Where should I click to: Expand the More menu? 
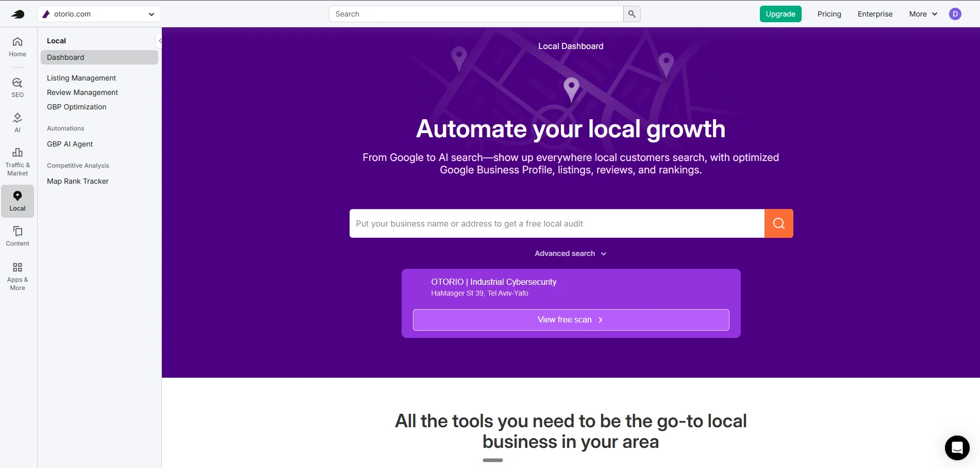(923, 14)
